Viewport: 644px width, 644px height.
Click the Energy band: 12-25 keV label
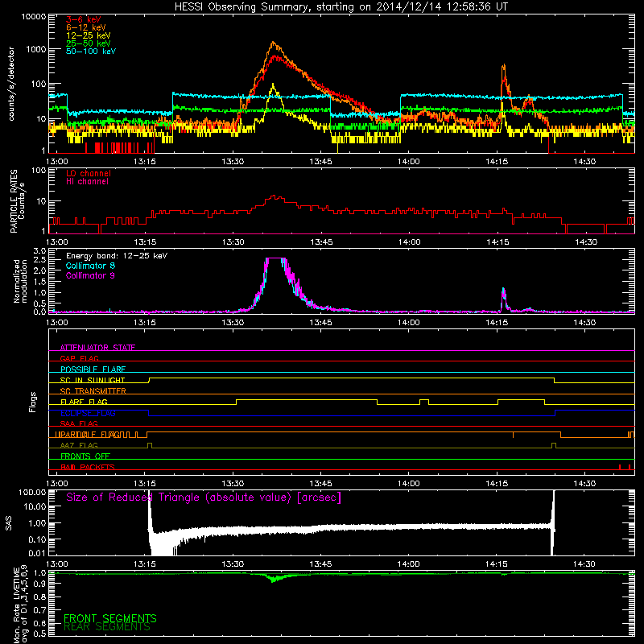117,256
